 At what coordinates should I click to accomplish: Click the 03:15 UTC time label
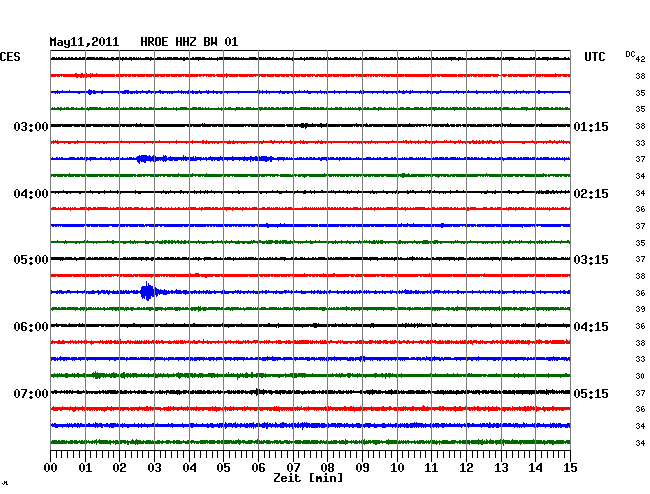tap(591, 260)
